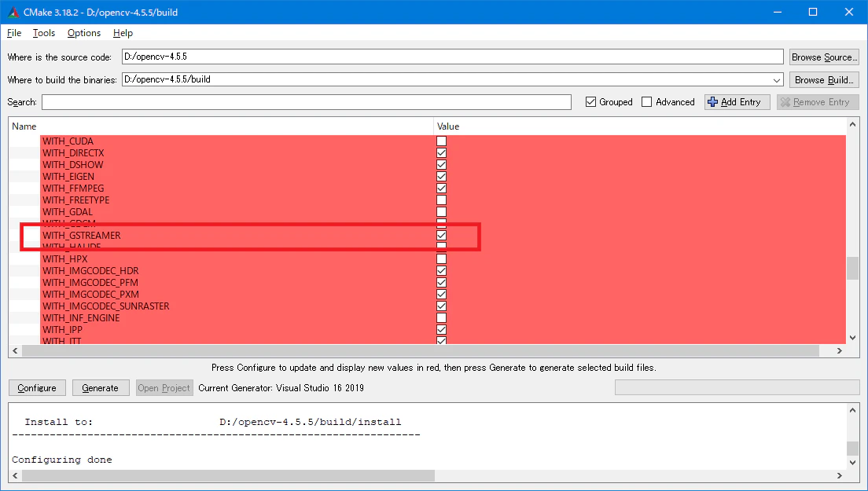This screenshot has width=868, height=491.
Task: Select the WITH_FFMPEG entry name
Action: pos(73,188)
